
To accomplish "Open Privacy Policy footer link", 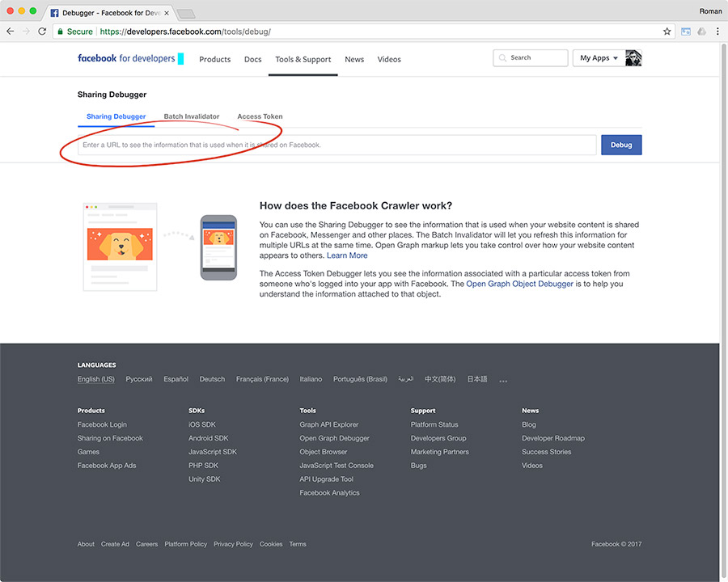I will tap(233, 544).
